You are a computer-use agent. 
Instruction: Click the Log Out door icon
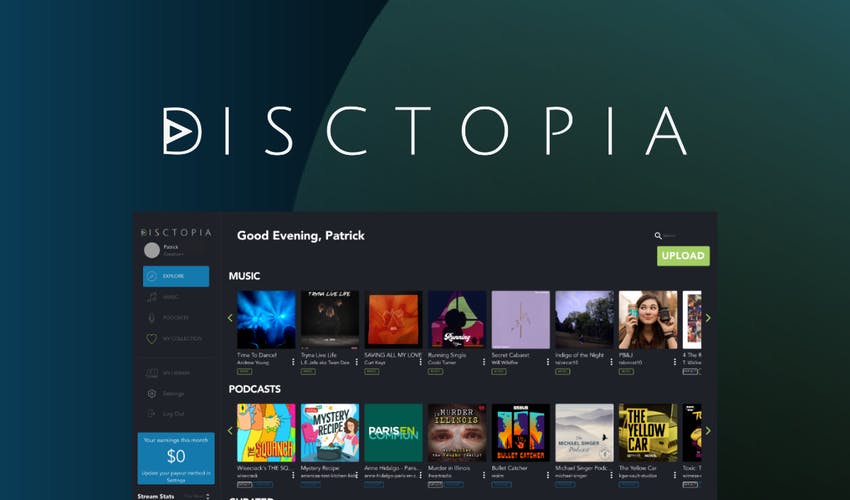tap(152, 414)
